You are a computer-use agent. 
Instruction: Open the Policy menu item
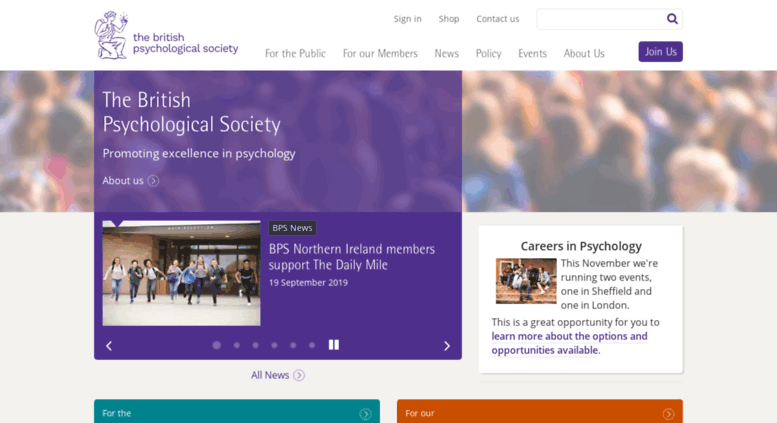pos(489,53)
